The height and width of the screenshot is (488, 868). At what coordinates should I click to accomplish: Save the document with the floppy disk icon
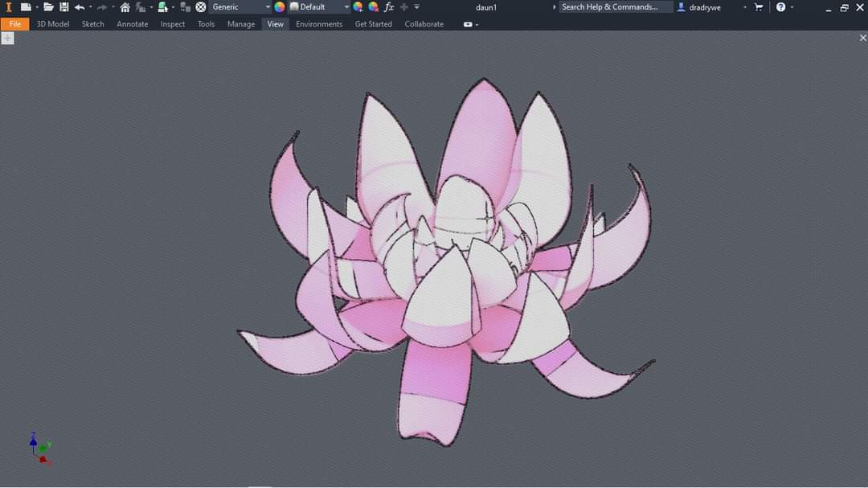64,7
